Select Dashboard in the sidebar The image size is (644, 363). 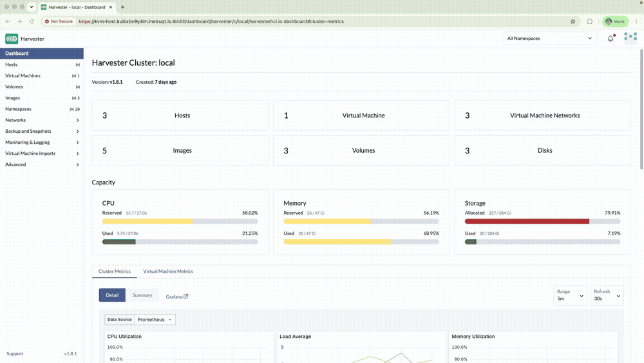pos(41,54)
